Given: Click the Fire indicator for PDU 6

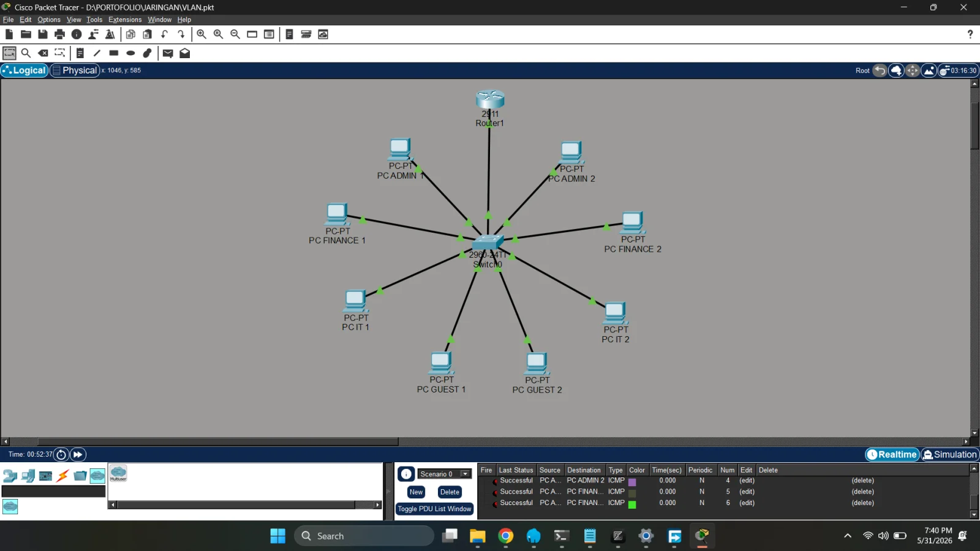Looking at the screenshot, I should point(495,504).
